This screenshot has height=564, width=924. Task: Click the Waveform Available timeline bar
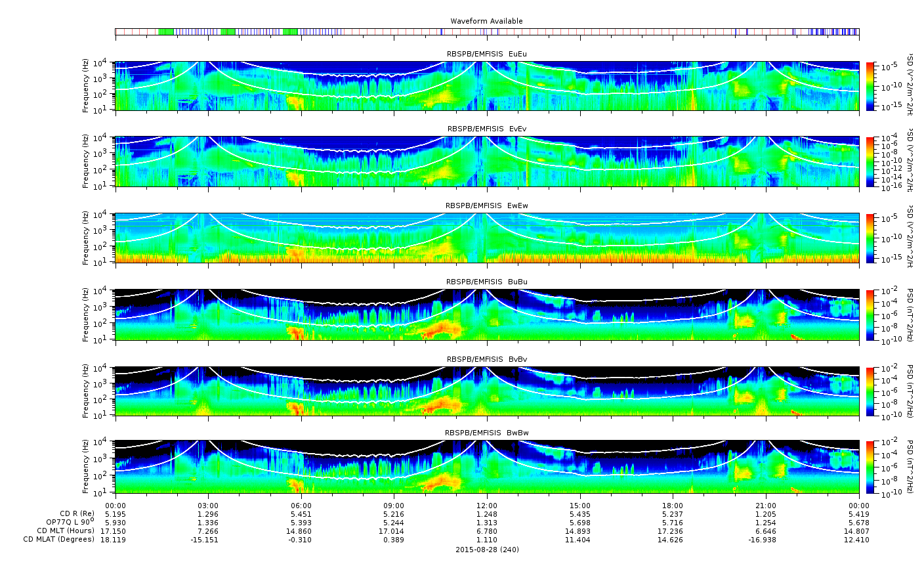click(486, 32)
